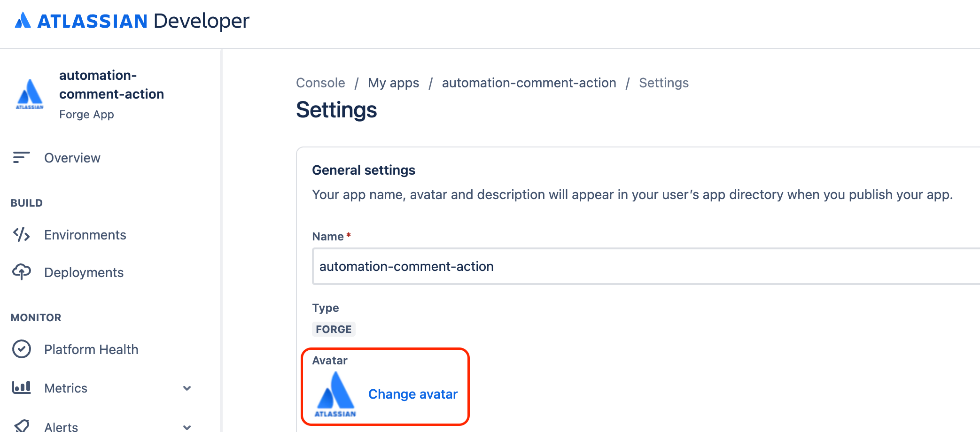Click the app avatar in the sidebar
Viewport: 980px width, 432px height.
[x=30, y=94]
